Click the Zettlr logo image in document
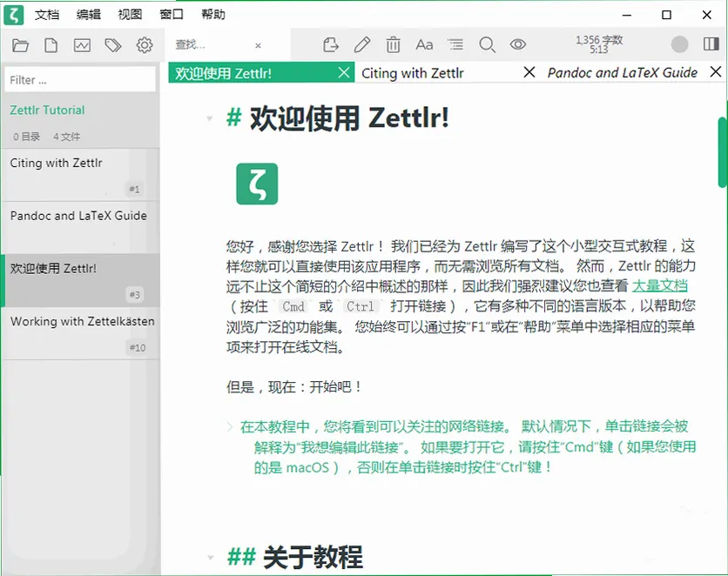 click(x=257, y=184)
